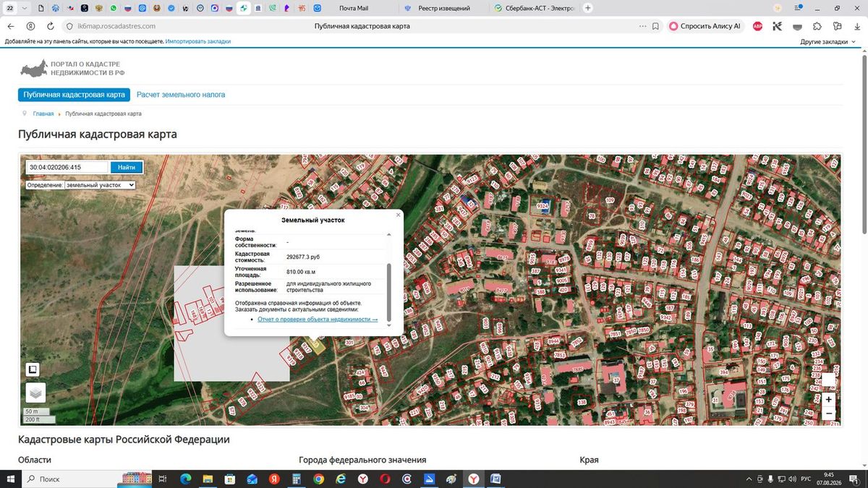Image resolution: width=868 pixels, height=488 pixels.
Task: Click the portal logo Портал о кадастре недвижимости
Action: point(72,69)
